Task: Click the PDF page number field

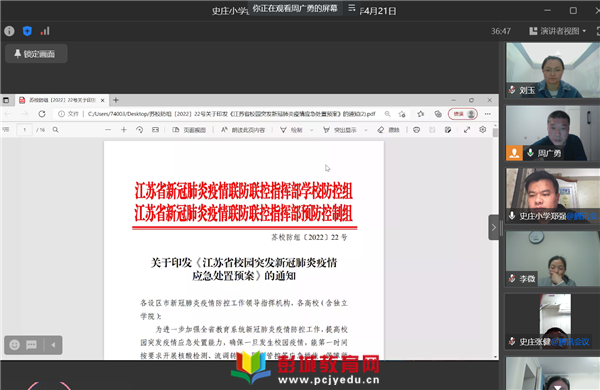Action: 24,130
